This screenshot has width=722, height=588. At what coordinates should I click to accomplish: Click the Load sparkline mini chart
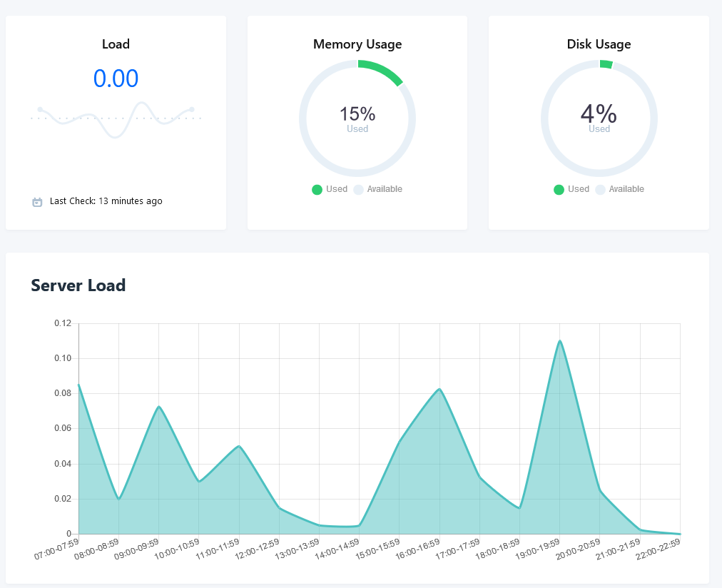pos(116,119)
